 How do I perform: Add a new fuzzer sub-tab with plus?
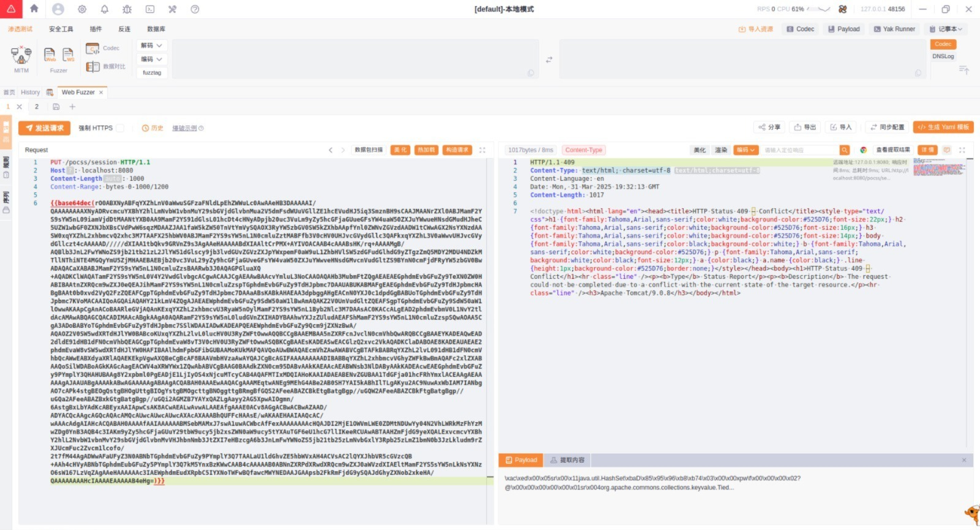(x=72, y=107)
